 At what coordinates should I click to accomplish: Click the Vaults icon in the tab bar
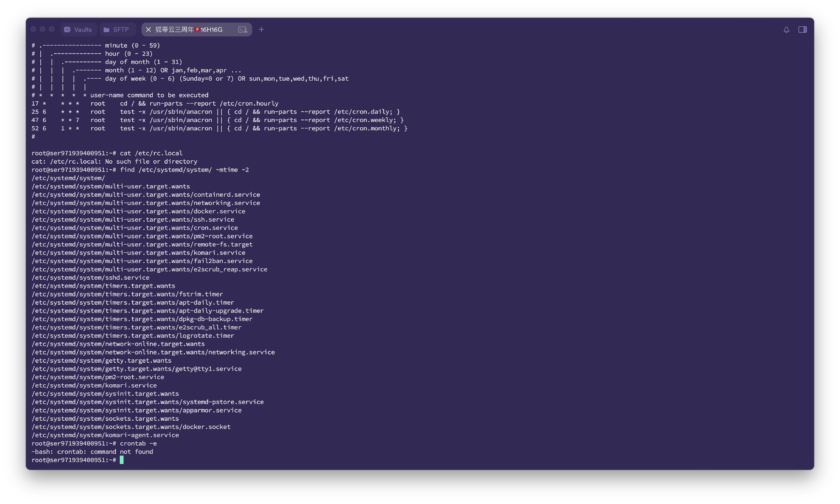click(67, 30)
